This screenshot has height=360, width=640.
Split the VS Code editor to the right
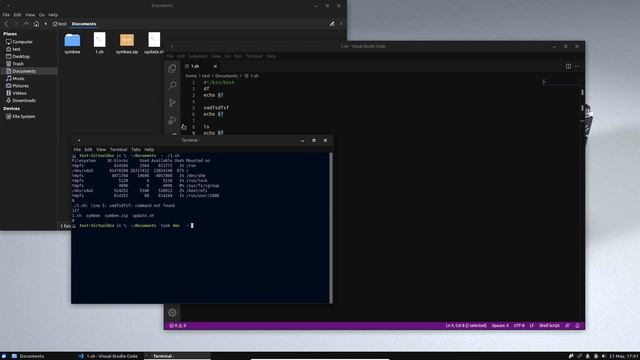568,66
